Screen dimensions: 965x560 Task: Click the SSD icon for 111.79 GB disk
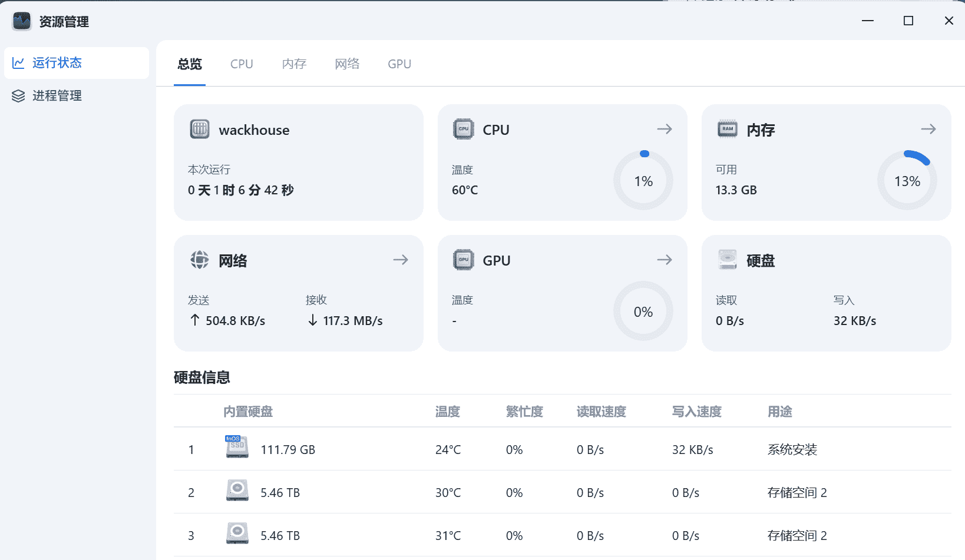237,448
